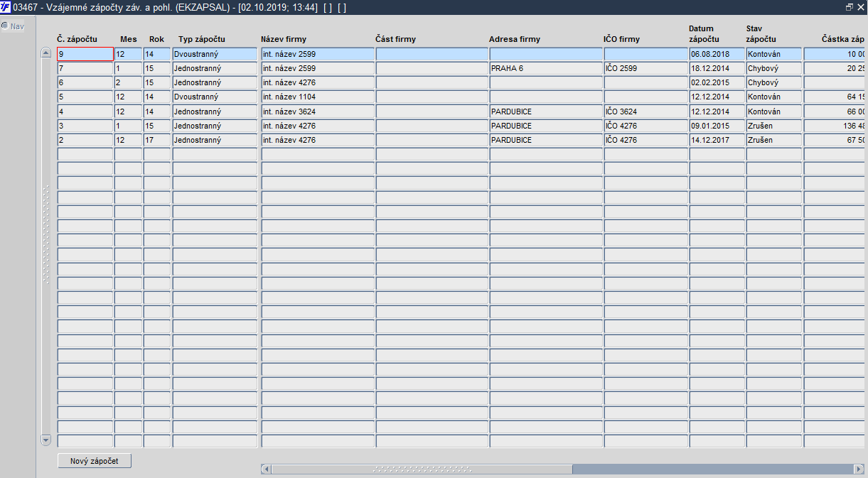Click the Stav zápočtu column header
The height and width of the screenshot is (478, 868).
click(761, 34)
